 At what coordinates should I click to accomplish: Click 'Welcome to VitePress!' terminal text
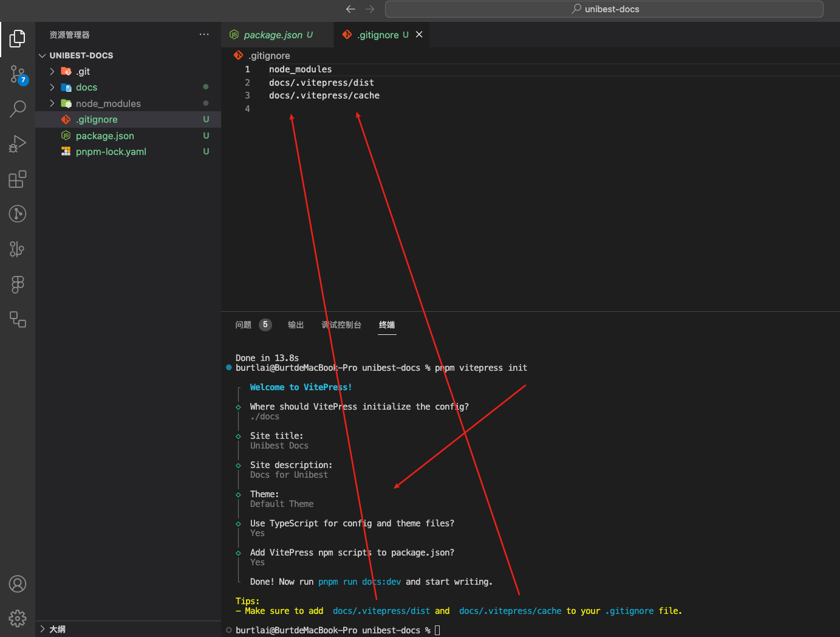click(301, 387)
